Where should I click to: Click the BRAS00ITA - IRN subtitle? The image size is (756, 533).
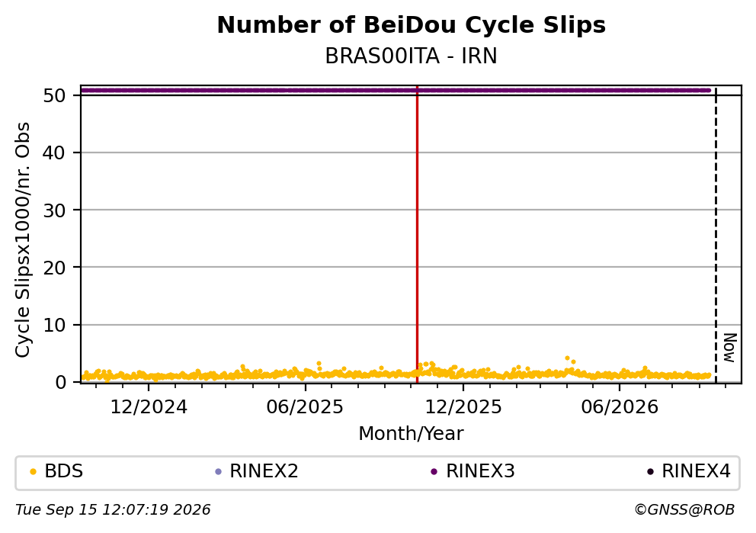pyautogui.click(x=412, y=56)
